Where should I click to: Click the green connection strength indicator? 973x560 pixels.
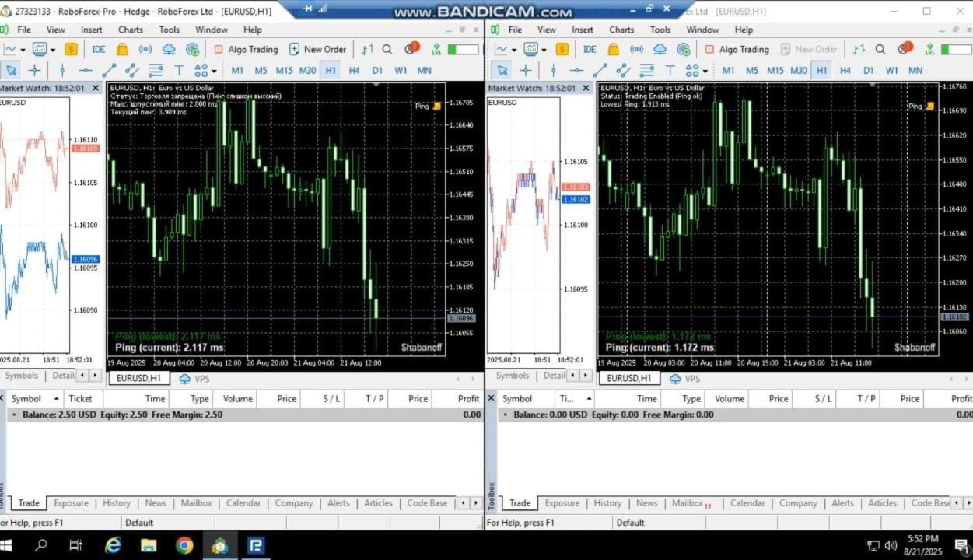click(460, 49)
